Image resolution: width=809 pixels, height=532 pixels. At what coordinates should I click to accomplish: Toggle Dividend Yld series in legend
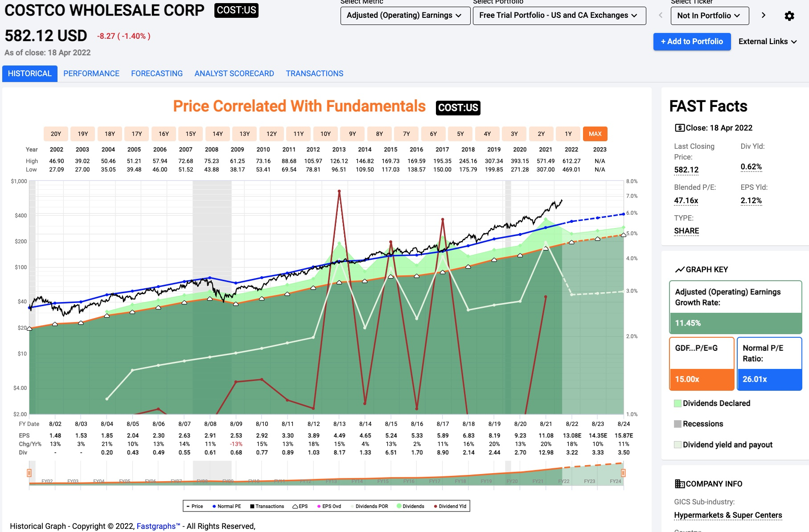[450, 506]
